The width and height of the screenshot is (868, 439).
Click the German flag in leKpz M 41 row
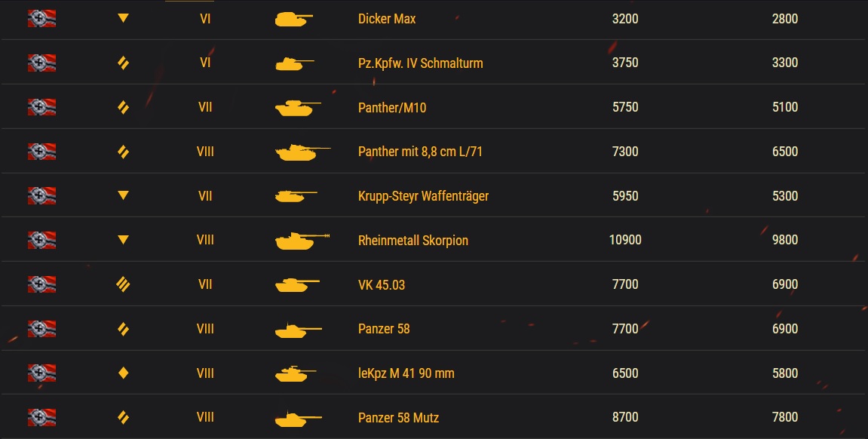click(x=42, y=373)
